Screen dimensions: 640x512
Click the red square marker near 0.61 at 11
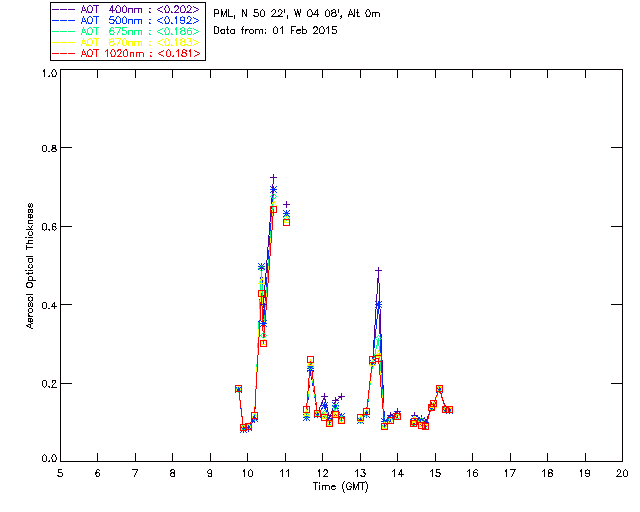click(x=287, y=223)
